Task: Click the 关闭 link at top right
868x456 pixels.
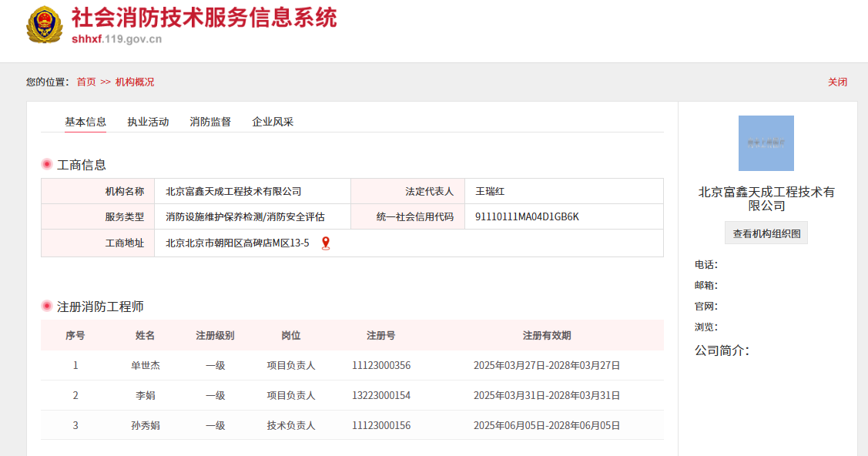Action: click(x=838, y=82)
